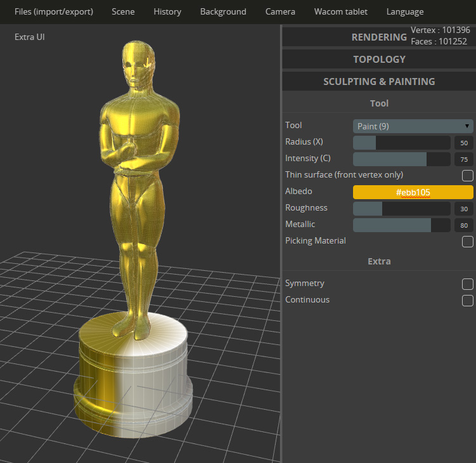Open the Paint (9) tool dropdown
The height and width of the screenshot is (463, 476).
413,126
